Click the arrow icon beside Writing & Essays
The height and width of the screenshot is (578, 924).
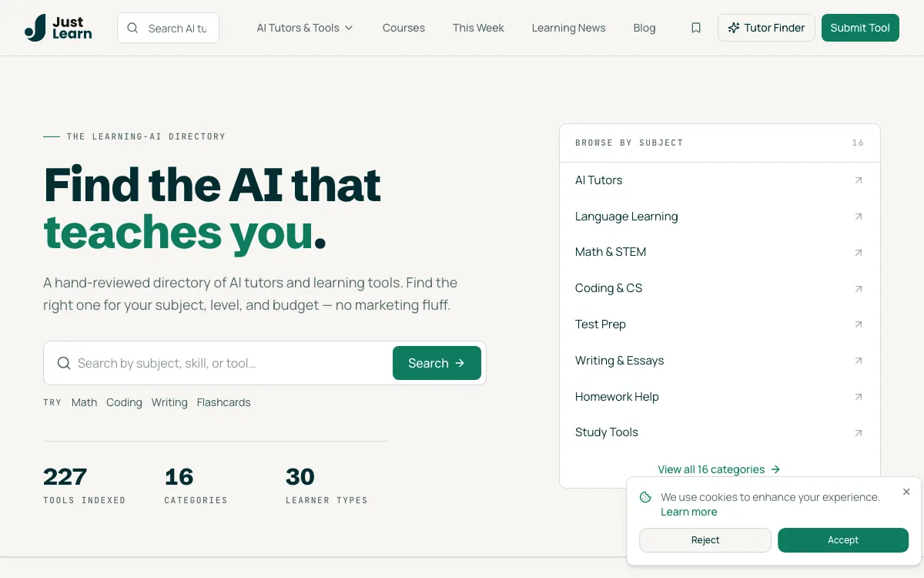(x=859, y=361)
